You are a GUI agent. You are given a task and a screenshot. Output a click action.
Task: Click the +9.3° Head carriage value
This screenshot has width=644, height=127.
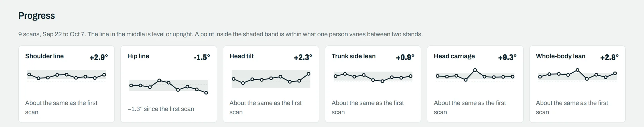[507, 58]
